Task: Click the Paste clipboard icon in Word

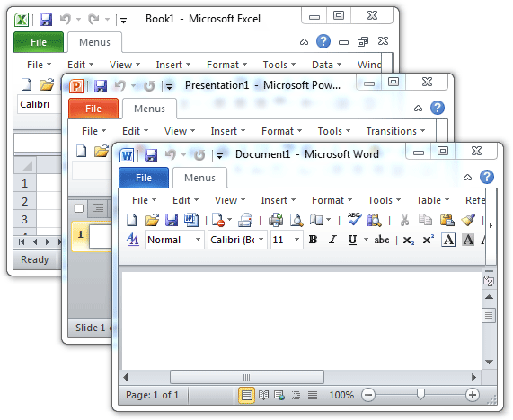Action: click(447, 220)
